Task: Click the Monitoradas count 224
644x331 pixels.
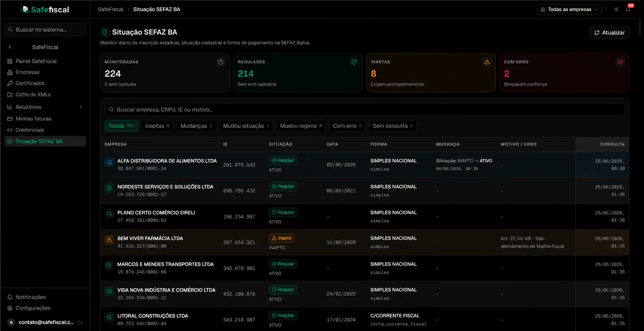Action: pos(113,74)
